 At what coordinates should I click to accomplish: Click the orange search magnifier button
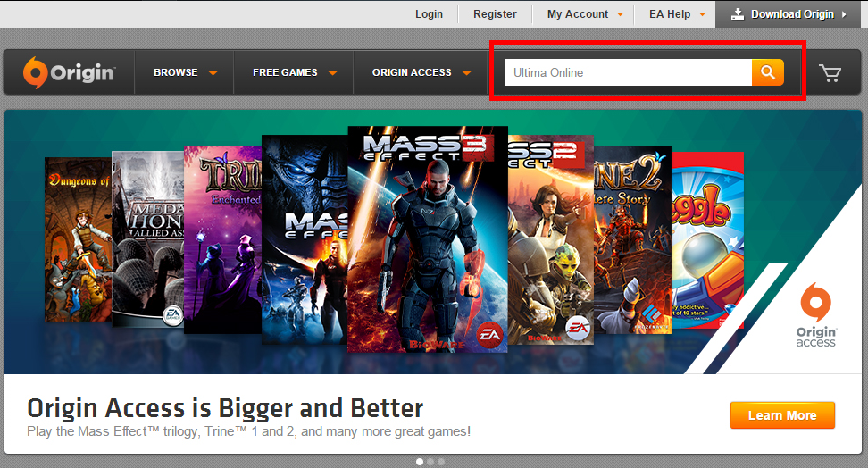coord(767,72)
